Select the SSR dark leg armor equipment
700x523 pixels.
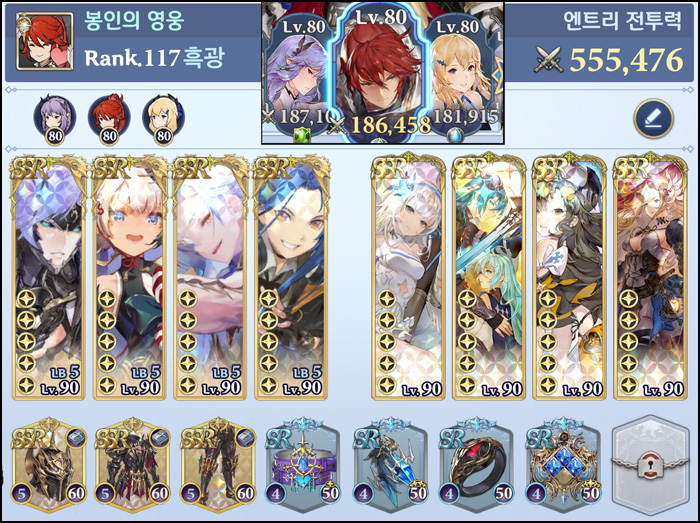click(x=218, y=466)
